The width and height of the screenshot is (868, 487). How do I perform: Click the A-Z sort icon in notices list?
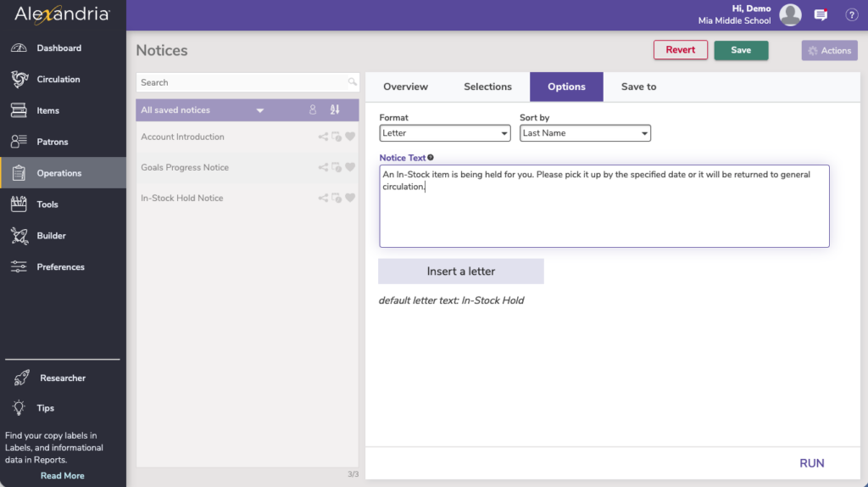335,110
